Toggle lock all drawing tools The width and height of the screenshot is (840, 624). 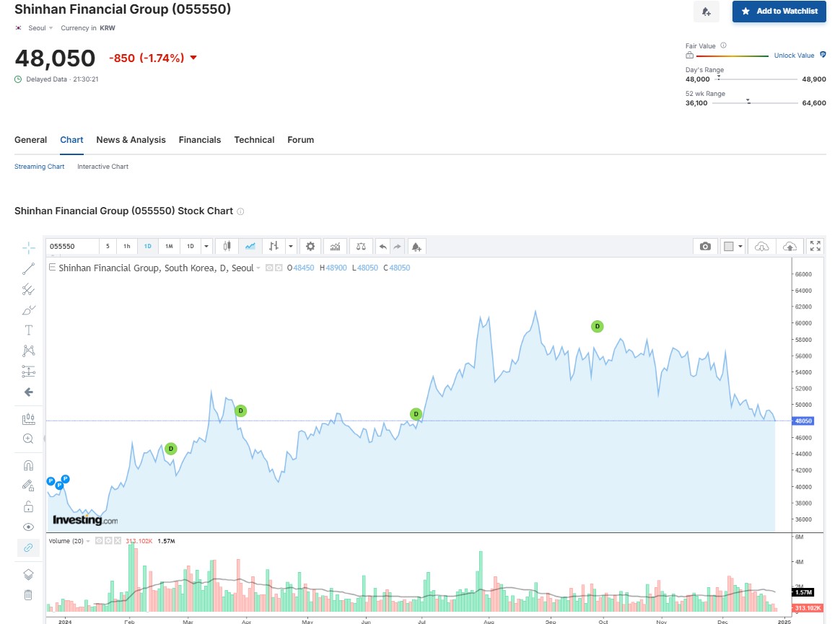click(28, 506)
